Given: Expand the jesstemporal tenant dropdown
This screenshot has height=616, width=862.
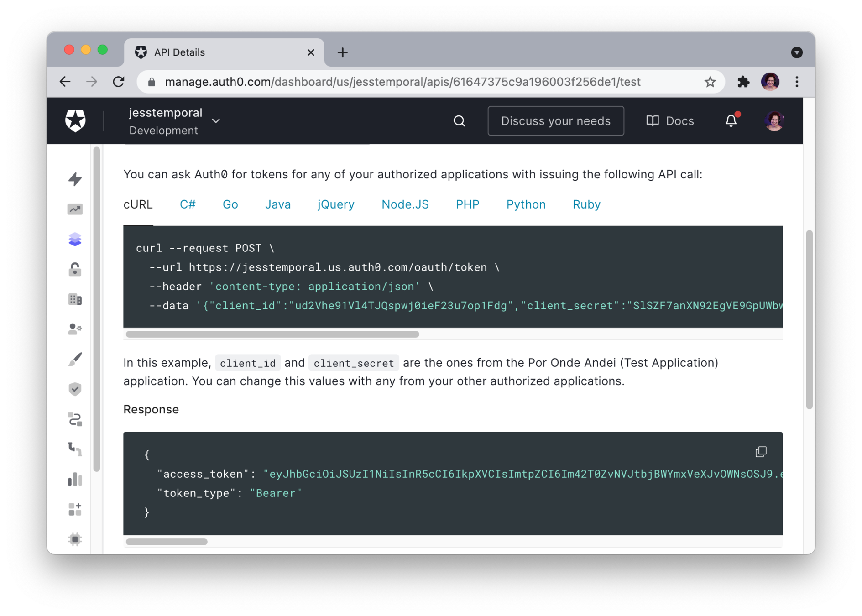Looking at the screenshot, I should click(x=216, y=121).
